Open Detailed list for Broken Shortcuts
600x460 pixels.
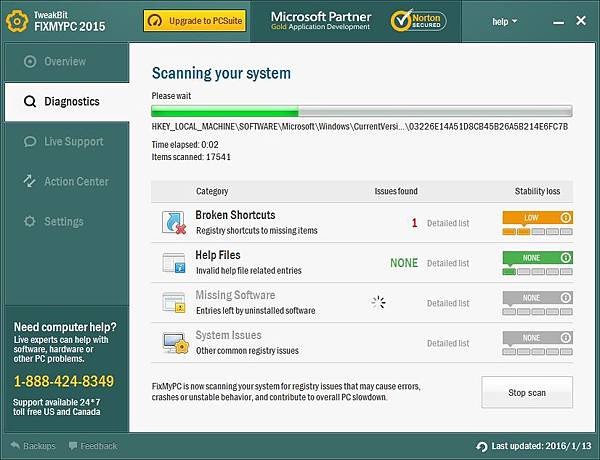(x=448, y=223)
